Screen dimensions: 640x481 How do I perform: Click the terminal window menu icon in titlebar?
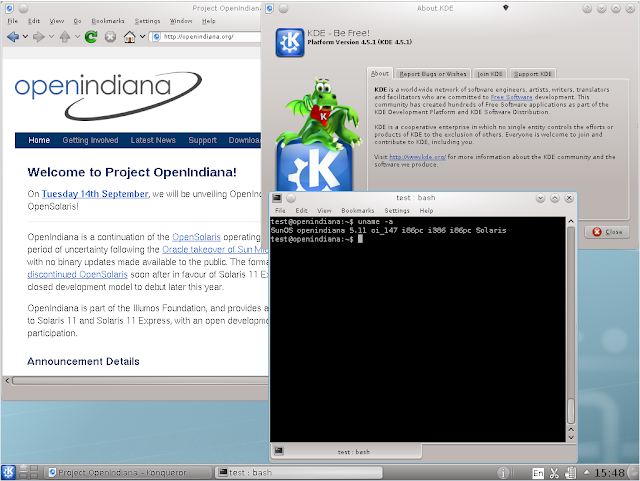[x=277, y=198]
